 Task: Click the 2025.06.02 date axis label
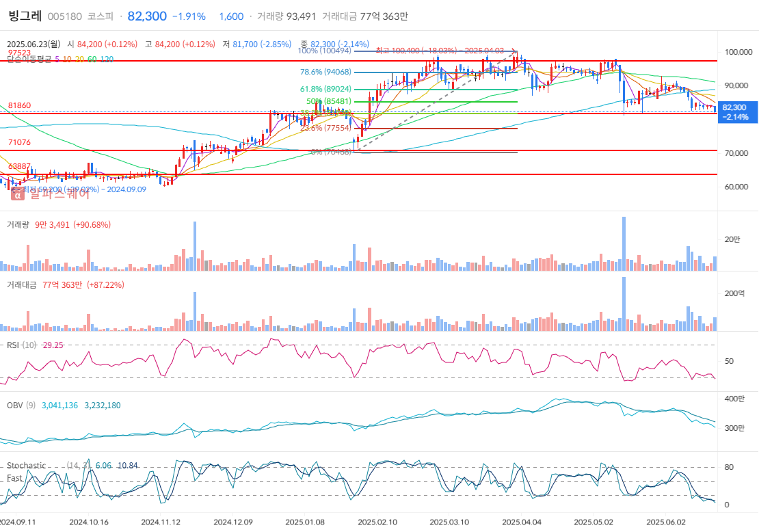[x=666, y=522]
